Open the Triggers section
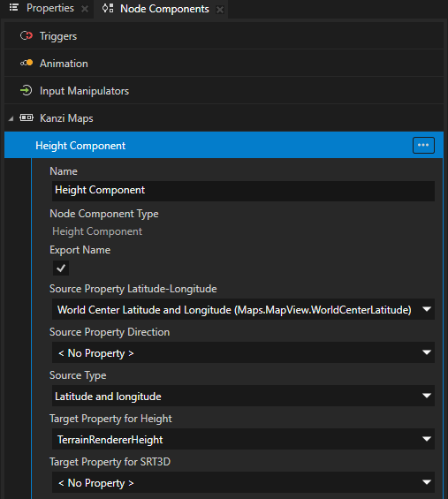This screenshot has height=499, width=448. click(224, 35)
